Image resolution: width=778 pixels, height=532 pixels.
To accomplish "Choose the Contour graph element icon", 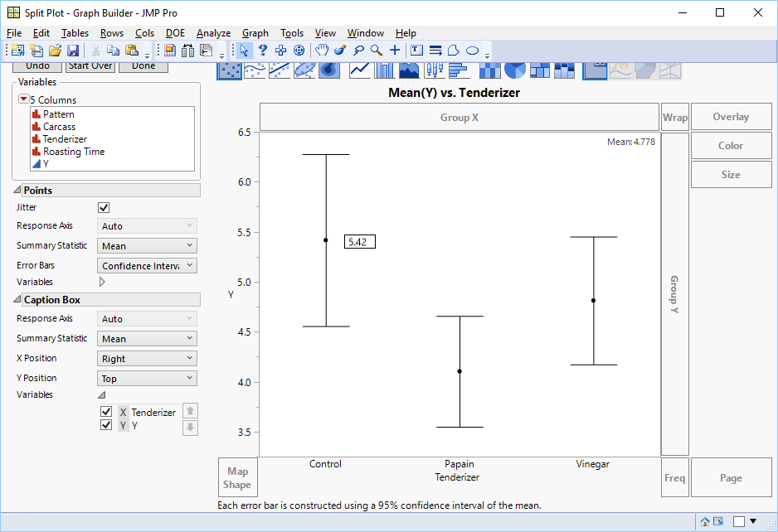I will (329, 70).
